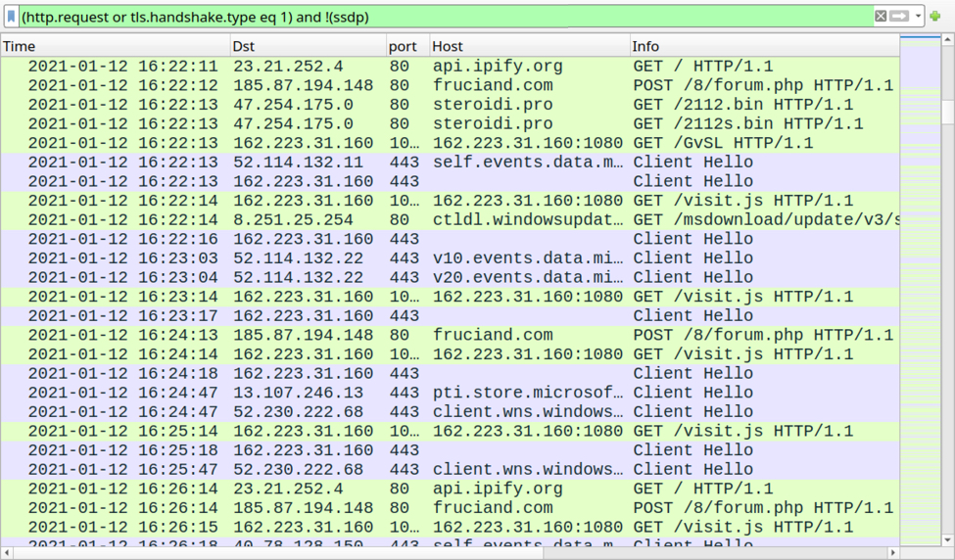This screenshot has width=955, height=560.
Task: Add a filter button with the green plus
Action: pos(934,17)
